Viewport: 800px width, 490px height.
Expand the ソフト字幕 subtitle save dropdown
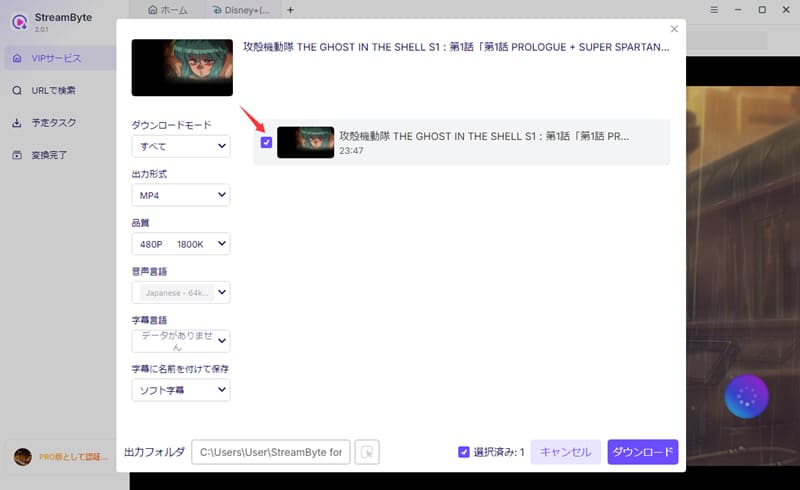click(181, 390)
